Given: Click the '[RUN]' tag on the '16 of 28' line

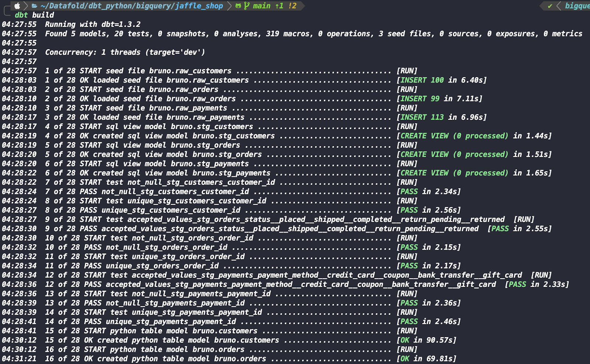Looking at the screenshot, I should pyautogui.click(x=407, y=349).
